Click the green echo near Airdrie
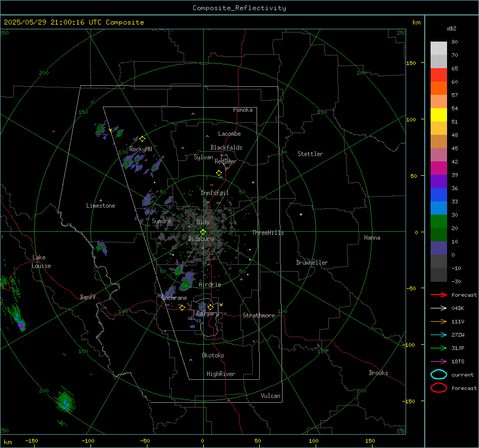This screenshot has height=448, width=479. [x=186, y=284]
